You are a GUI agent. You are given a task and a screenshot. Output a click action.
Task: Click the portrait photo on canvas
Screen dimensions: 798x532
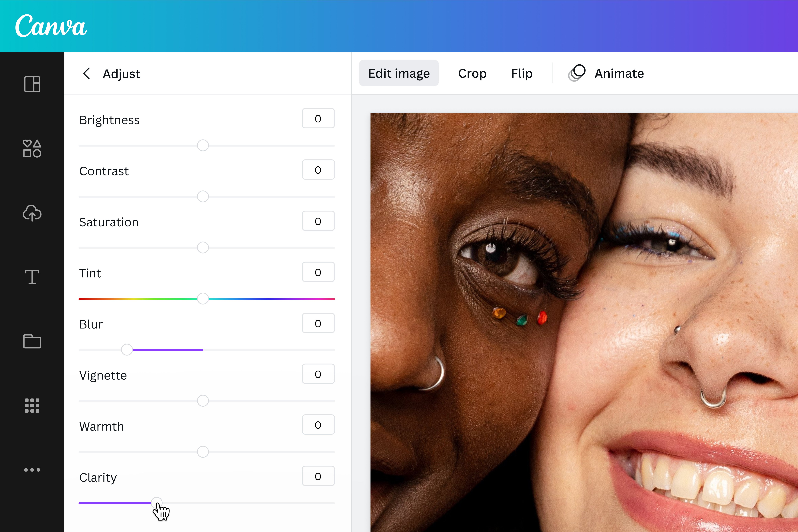(584, 322)
